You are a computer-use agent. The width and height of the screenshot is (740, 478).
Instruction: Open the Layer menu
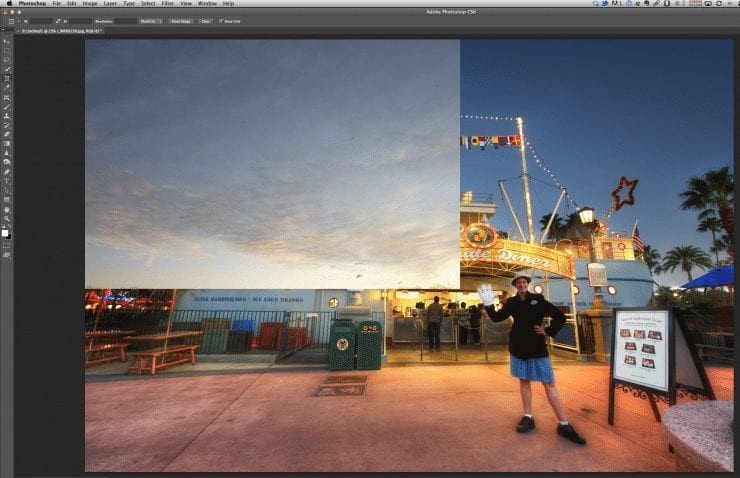pyautogui.click(x=110, y=3)
